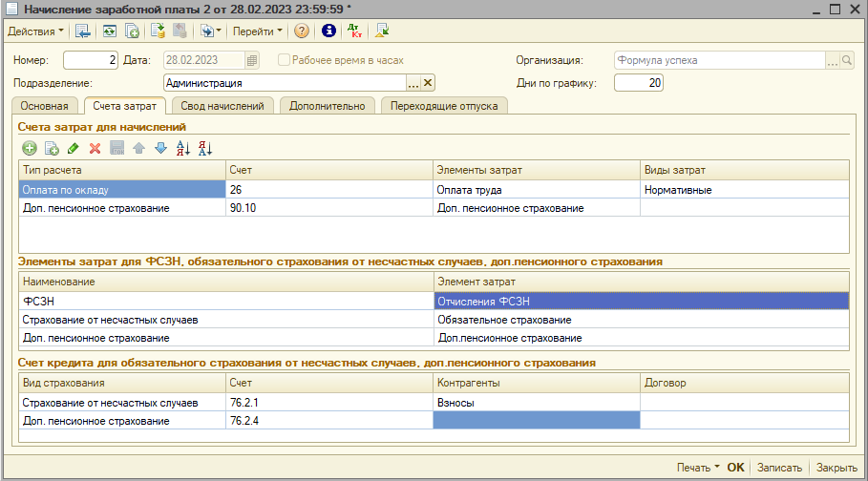The width and height of the screenshot is (868, 481).
Task: Toggle the Рабочее время в часах checkbox
Action: pos(284,60)
